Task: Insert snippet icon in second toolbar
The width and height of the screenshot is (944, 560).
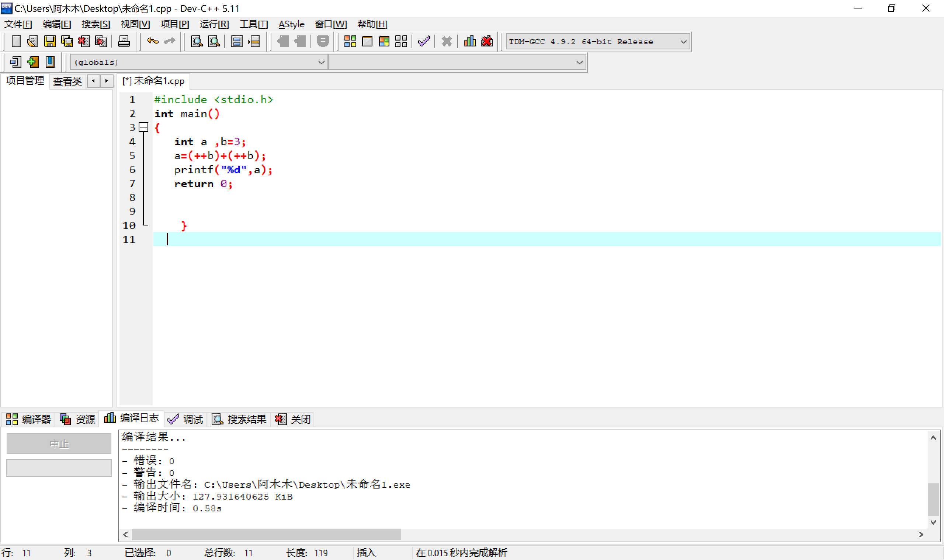Action: (16, 62)
